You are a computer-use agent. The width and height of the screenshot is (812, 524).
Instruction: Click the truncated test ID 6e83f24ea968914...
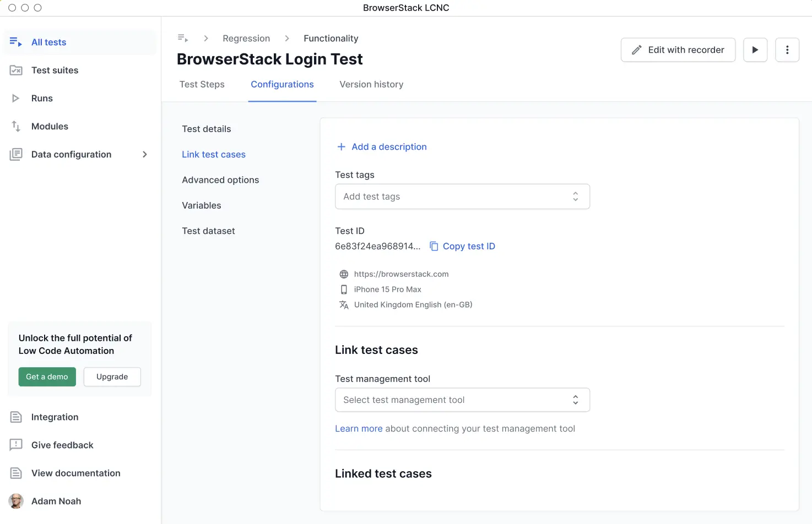(377, 247)
